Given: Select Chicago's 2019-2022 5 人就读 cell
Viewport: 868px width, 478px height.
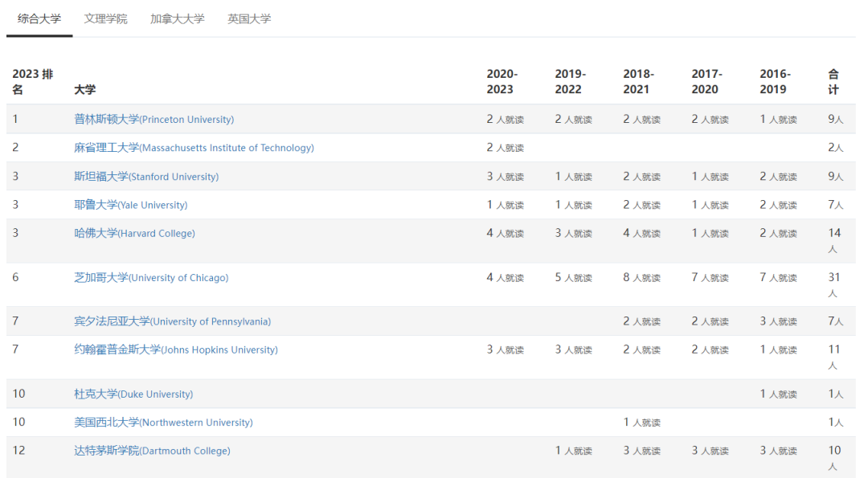Looking at the screenshot, I should click(574, 277).
